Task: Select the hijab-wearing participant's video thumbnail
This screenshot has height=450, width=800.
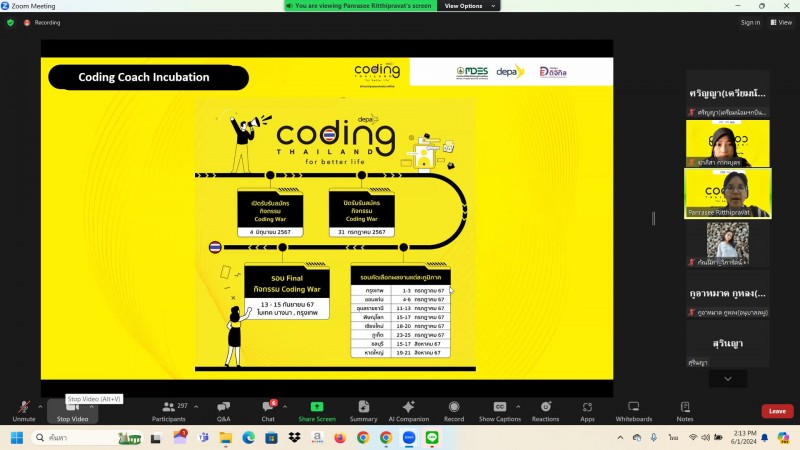Action: point(728,143)
